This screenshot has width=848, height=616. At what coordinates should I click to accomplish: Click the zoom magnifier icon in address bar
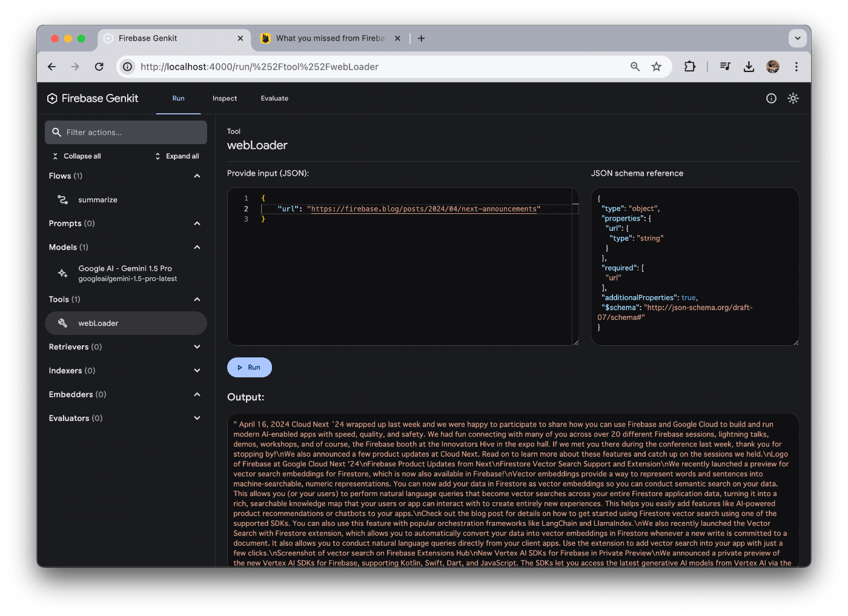[635, 67]
